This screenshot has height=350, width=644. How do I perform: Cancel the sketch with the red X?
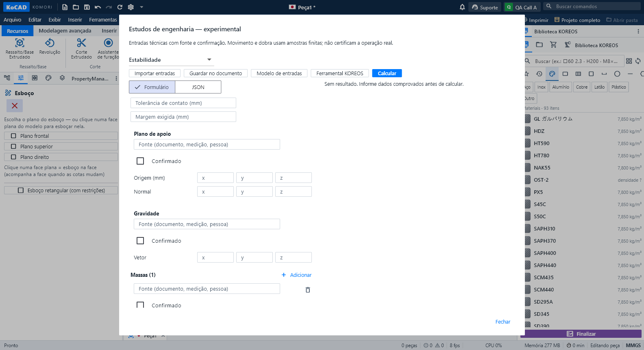click(x=15, y=106)
